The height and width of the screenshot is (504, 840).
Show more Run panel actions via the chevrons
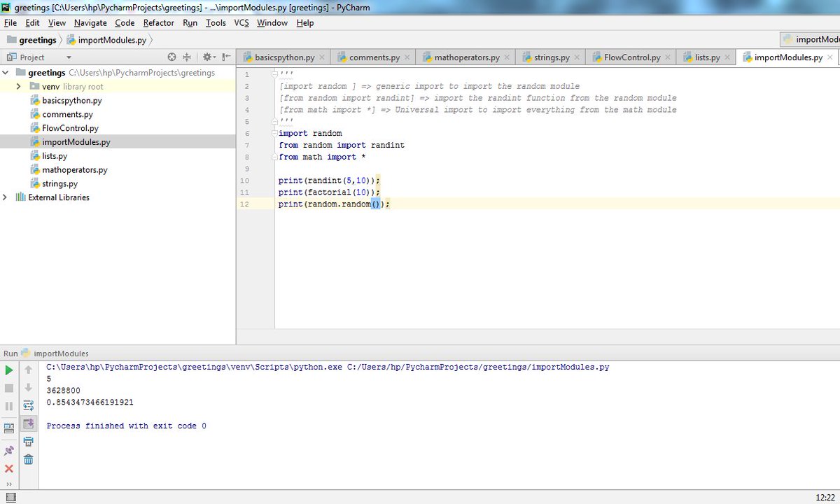pyautogui.click(x=9, y=484)
